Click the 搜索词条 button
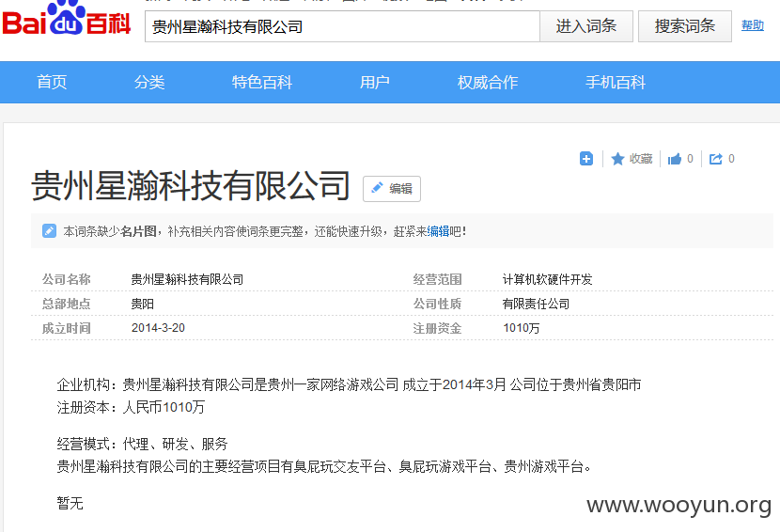 coord(684,26)
